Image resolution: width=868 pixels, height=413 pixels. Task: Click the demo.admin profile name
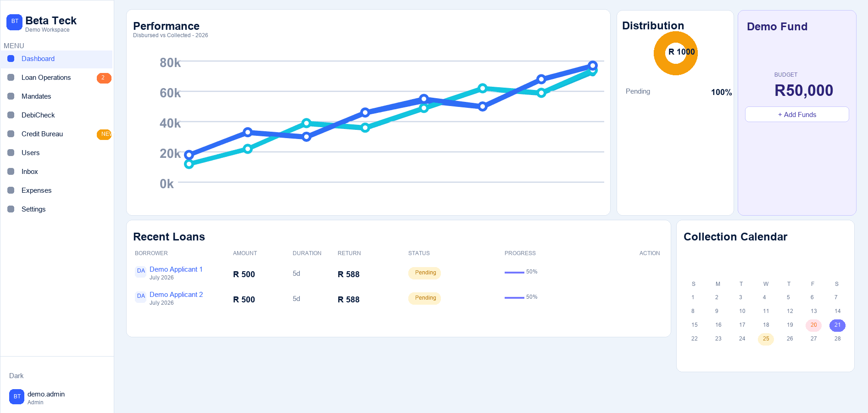tap(46, 394)
